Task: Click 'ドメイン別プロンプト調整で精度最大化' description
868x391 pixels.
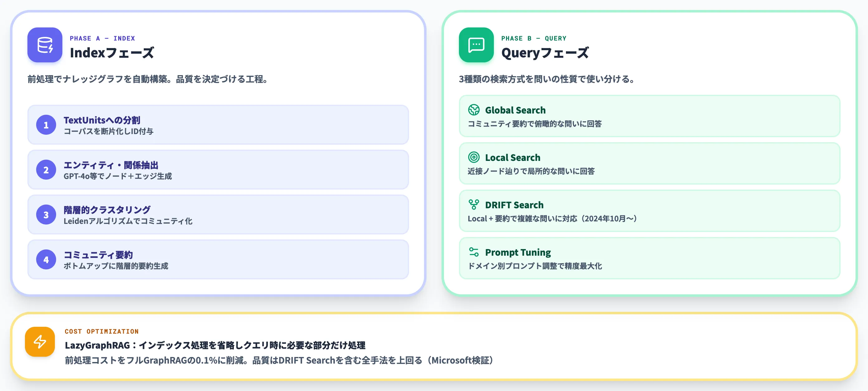Action: click(535, 266)
